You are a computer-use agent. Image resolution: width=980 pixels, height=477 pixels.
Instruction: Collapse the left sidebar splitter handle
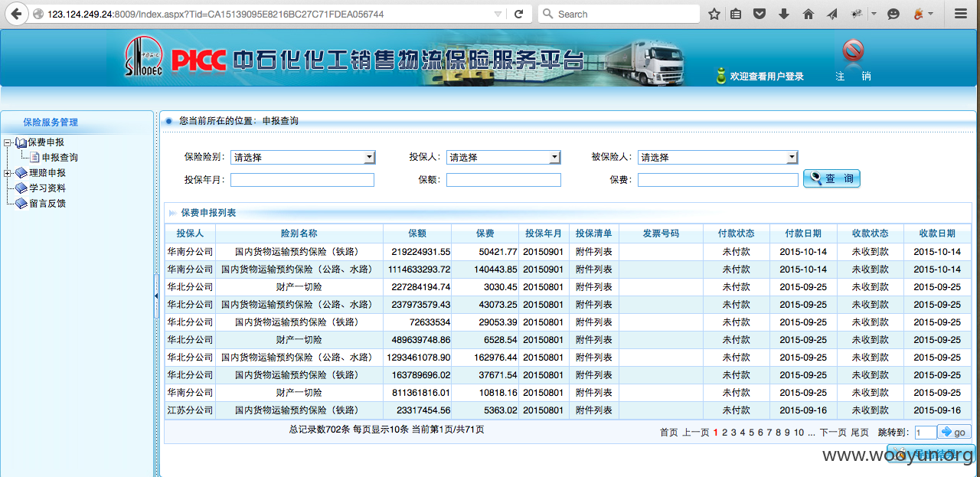[157, 295]
